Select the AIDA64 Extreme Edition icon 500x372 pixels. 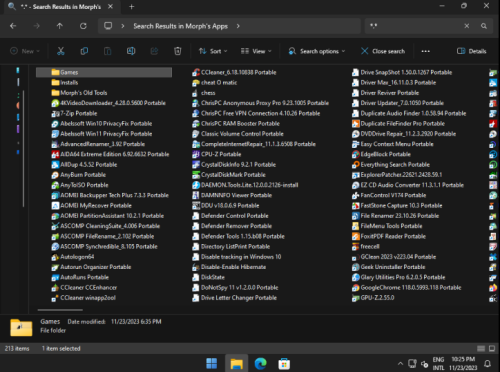click(x=55, y=155)
